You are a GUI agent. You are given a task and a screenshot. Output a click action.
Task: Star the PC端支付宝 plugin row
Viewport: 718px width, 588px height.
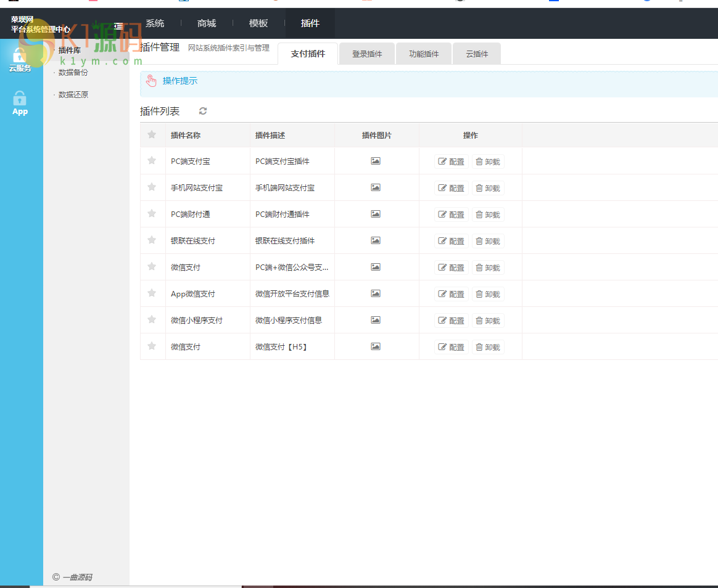pyautogui.click(x=152, y=161)
